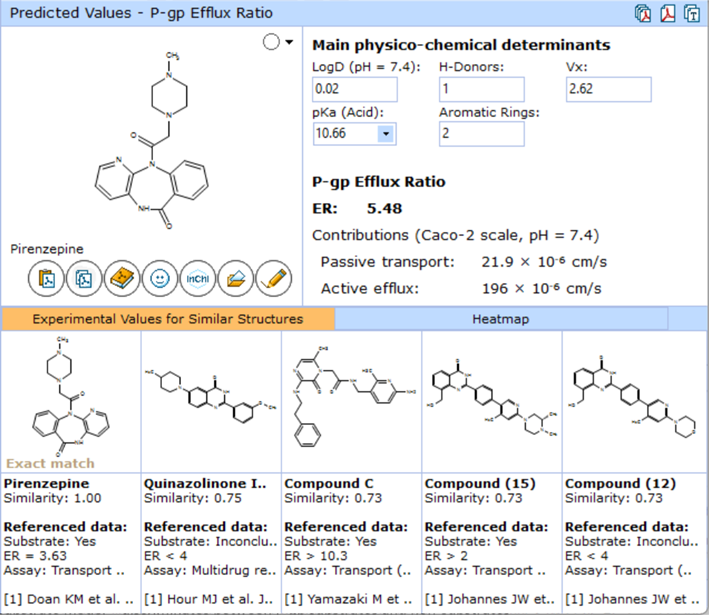The width and height of the screenshot is (709, 615).
Task: Click the orange book icon
Action: [121, 280]
